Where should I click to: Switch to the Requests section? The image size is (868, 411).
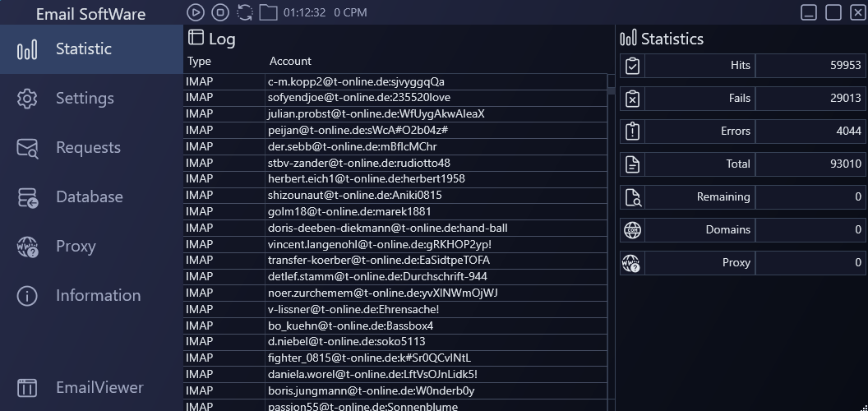pyautogui.click(x=88, y=148)
